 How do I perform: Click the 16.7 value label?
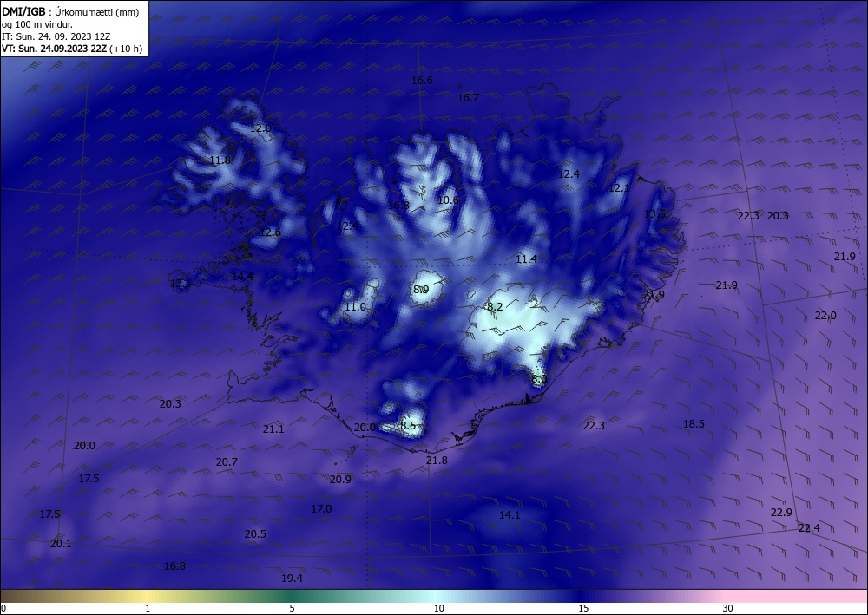tap(468, 98)
